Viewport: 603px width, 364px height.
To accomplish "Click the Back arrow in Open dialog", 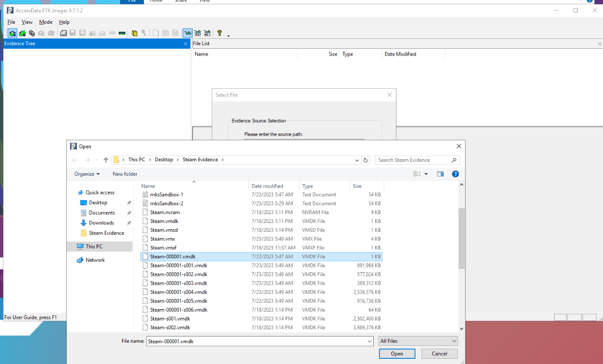I will (75, 160).
